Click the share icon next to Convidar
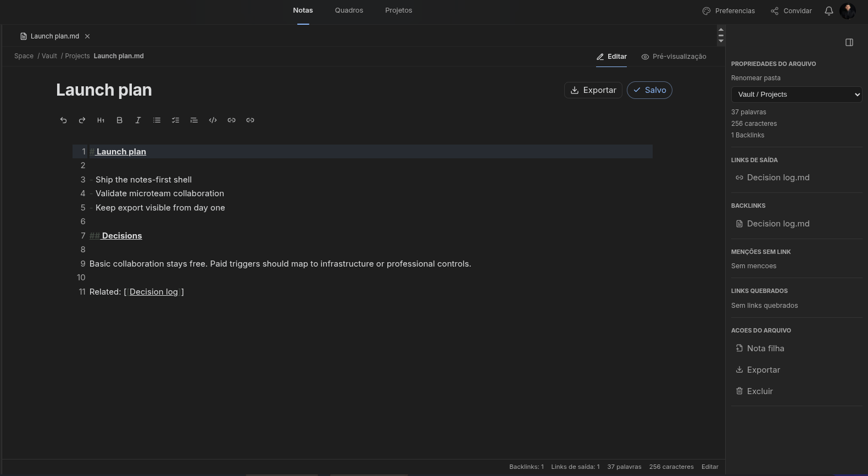The height and width of the screenshot is (476, 868). 775,11
